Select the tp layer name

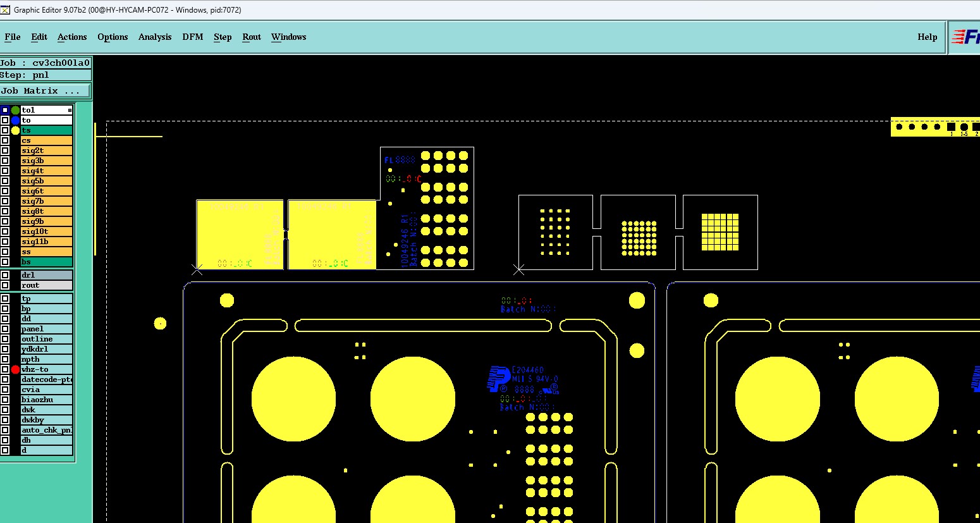coord(47,298)
